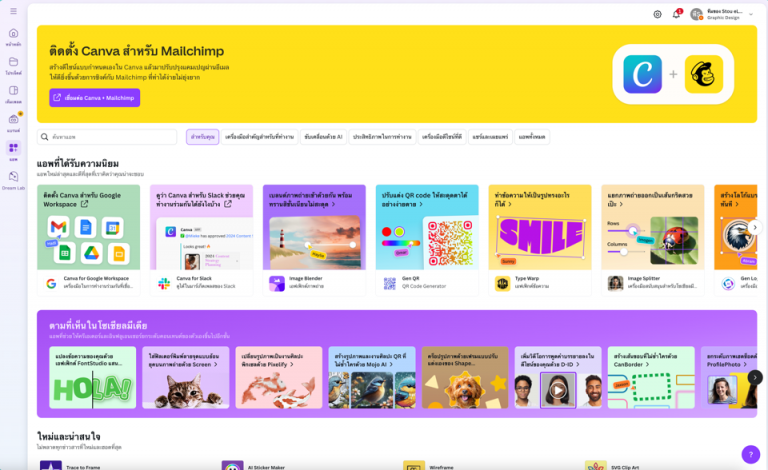Click the external link icon on the Slack card
The width and height of the screenshot is (768, 470).
tap(228, 204)
